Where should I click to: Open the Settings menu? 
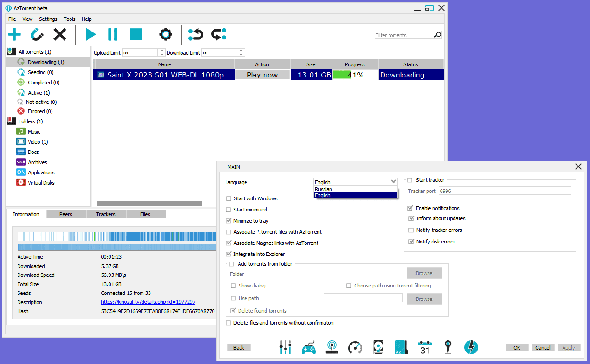(48, 19)
